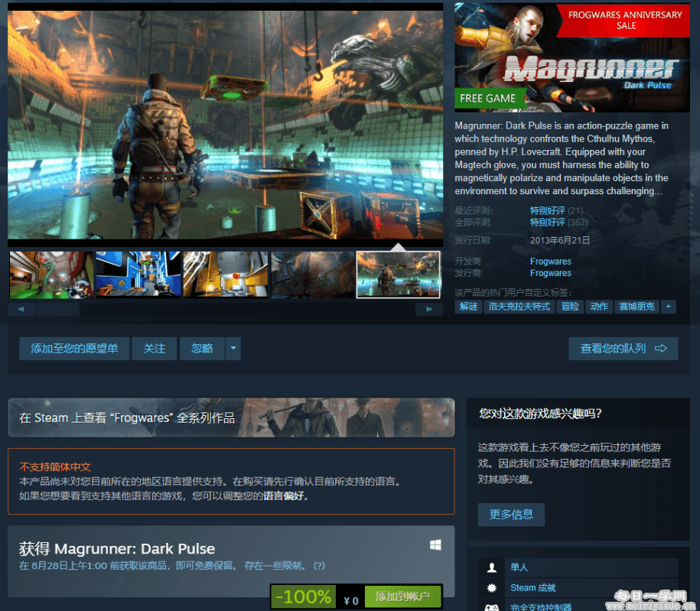700x611 pixels.
Task: Click the release date 2013年6月21日
Action: (x=560, y=241)
